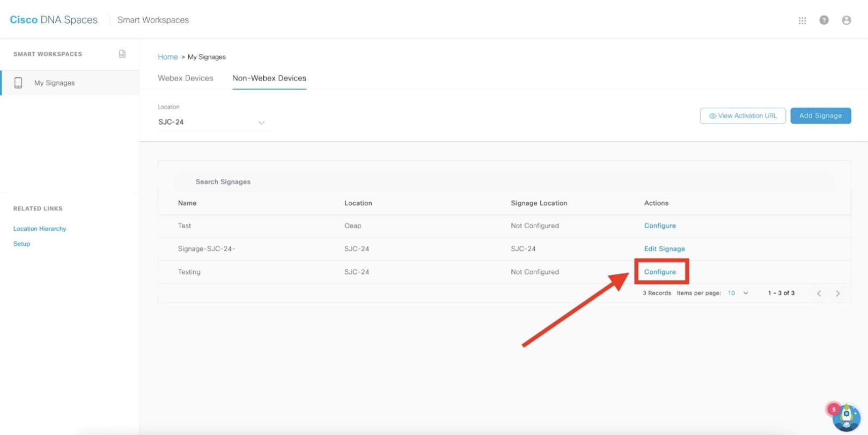Click the Add Signage button
868x435 pixels.
[x=820, y=116]
